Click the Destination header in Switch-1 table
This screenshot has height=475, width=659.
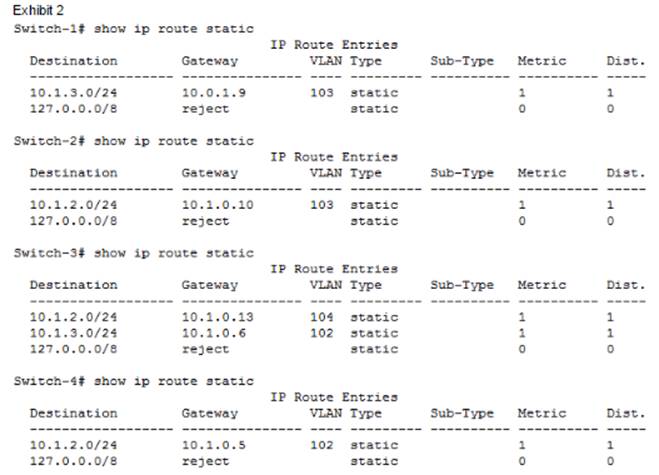[73, 60]
